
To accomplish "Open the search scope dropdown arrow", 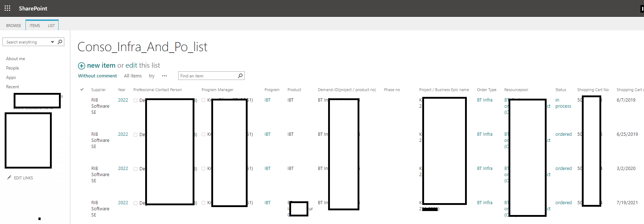I will pos(52,42).
